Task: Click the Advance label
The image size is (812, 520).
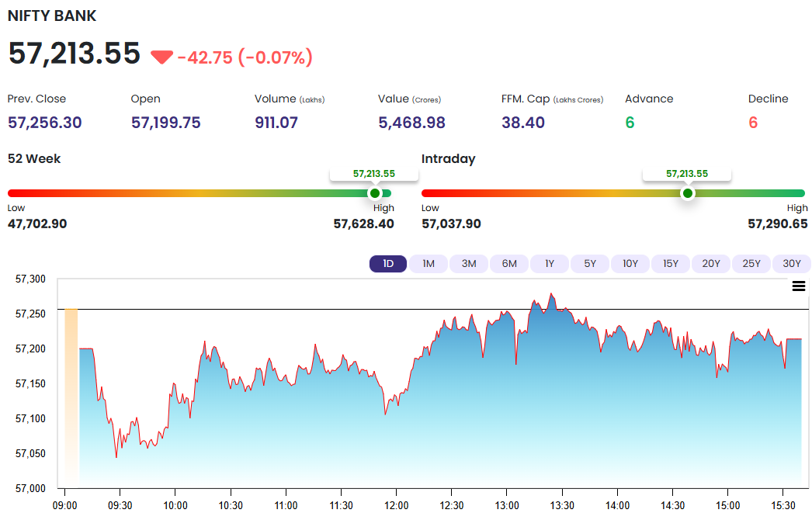Action: (x=649, y=99)
